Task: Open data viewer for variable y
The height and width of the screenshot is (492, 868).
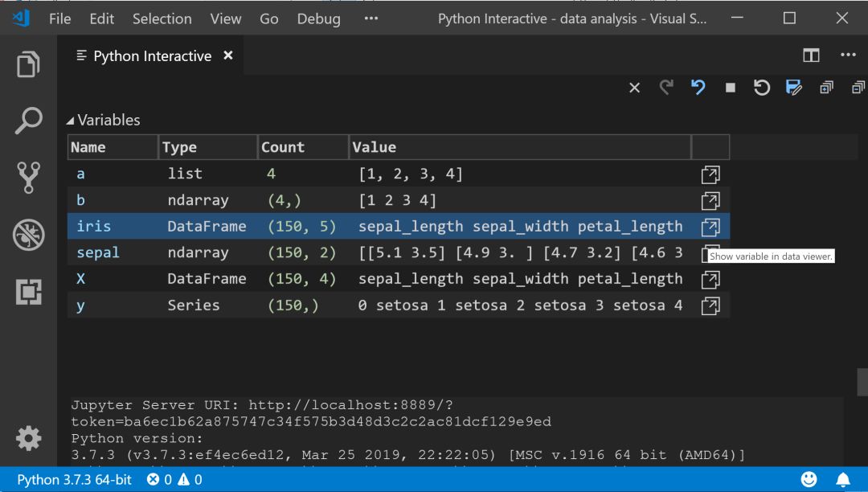Action: [x=710, y=305]
